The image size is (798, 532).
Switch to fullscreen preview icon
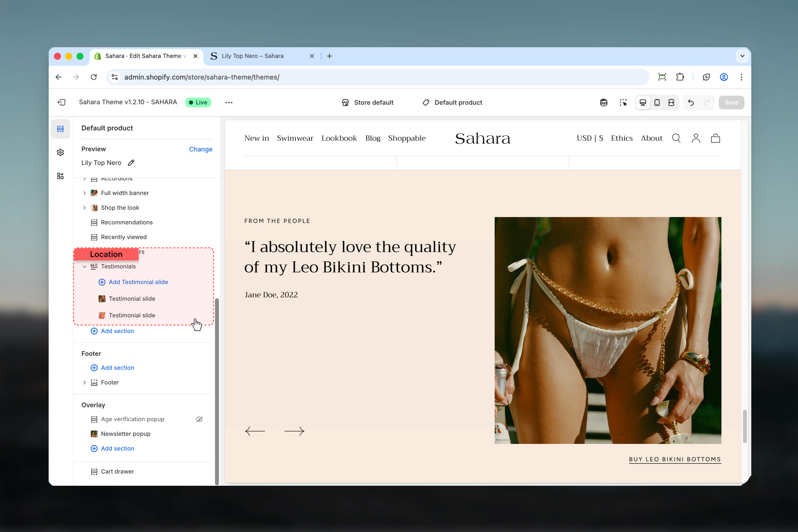[x=671, y=102]
